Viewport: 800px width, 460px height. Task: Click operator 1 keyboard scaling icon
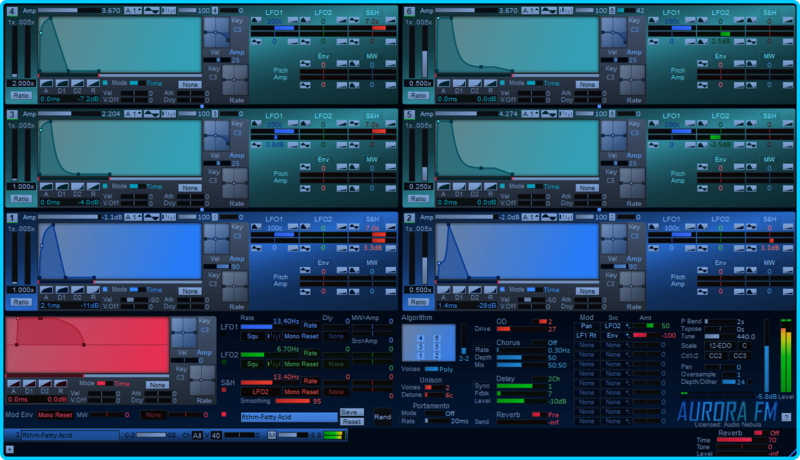pos(168,217)
